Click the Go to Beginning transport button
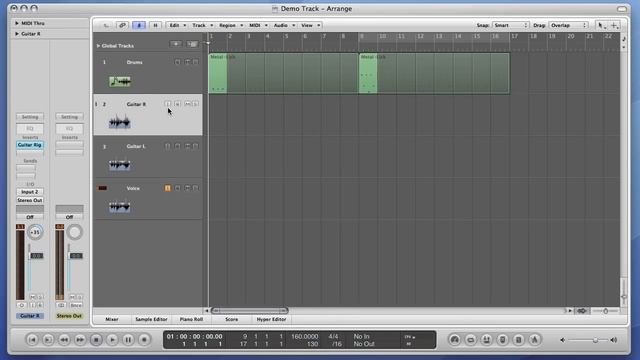 32,340
